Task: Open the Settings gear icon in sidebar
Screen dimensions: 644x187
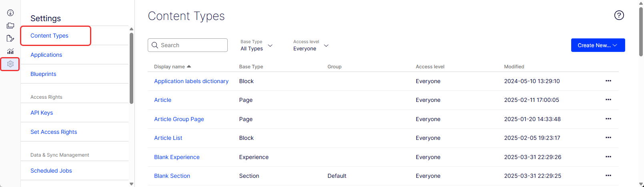Action: click(x=10, y=64)
